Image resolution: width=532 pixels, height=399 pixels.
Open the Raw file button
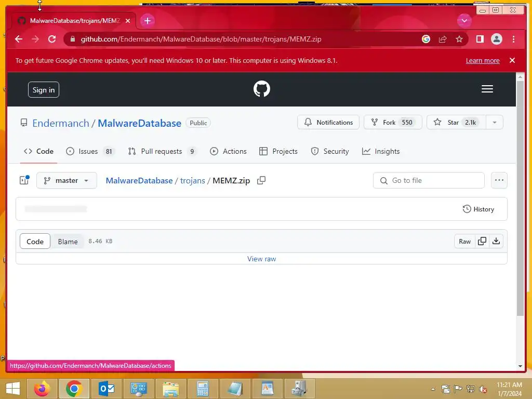464,241
